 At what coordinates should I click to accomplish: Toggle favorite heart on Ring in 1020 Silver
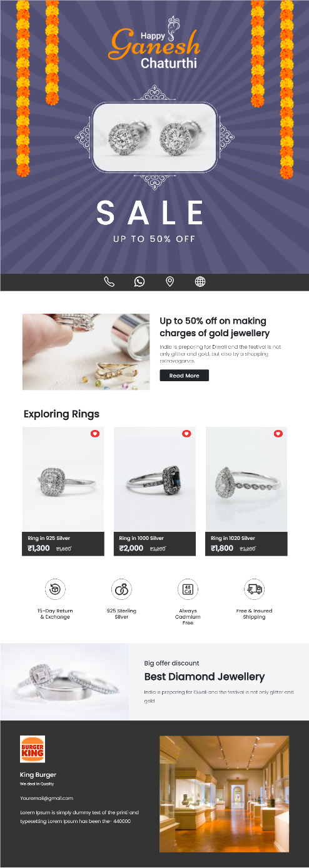(278, 434)
